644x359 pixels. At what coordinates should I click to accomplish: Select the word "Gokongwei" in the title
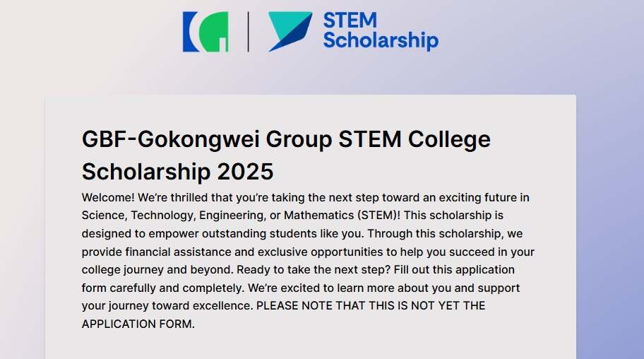point(198,139)
